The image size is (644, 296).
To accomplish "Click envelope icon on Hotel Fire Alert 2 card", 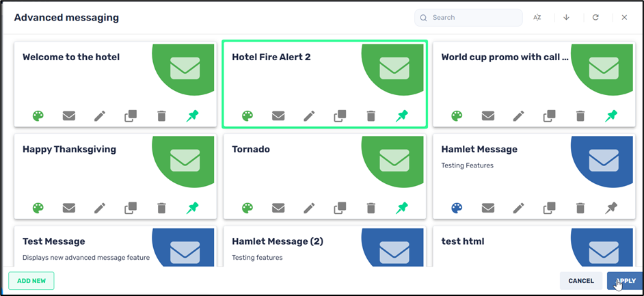I will click(278, 116).
